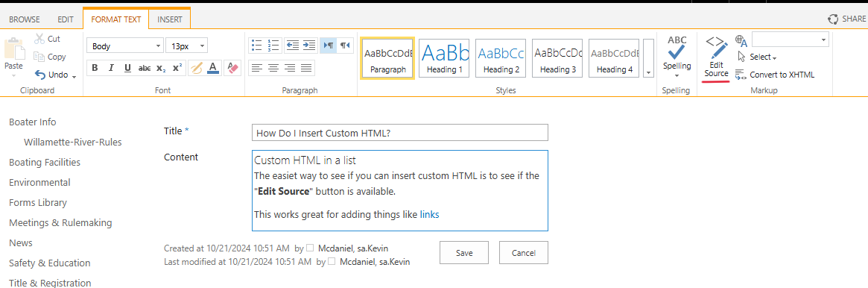Go to Boating Facilities
This screenshot has height=288, width=868.
pos(45,162)
